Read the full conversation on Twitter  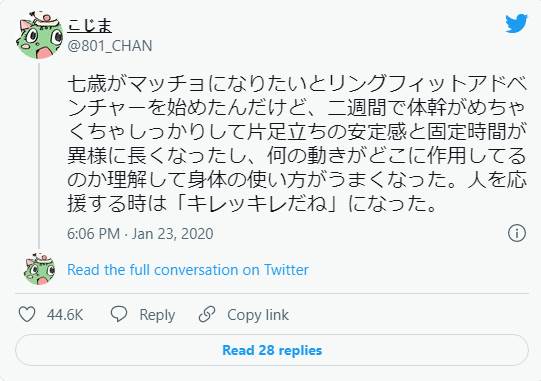click(x=188, y=270)
